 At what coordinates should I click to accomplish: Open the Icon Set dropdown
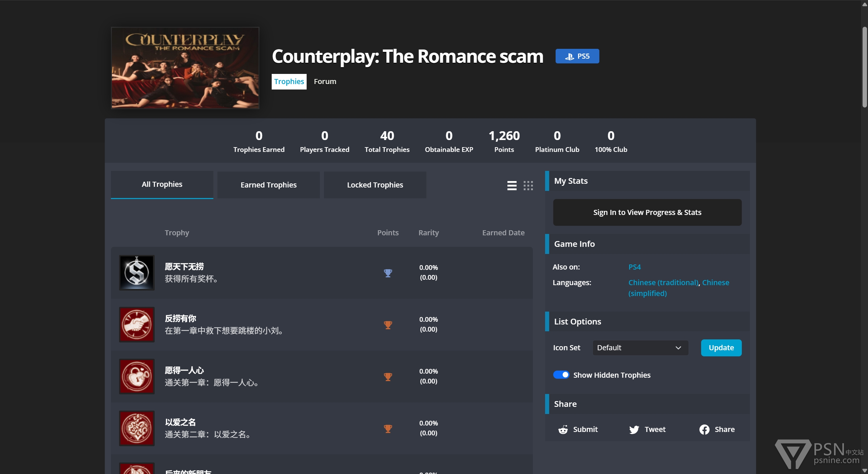click(640, 348)
